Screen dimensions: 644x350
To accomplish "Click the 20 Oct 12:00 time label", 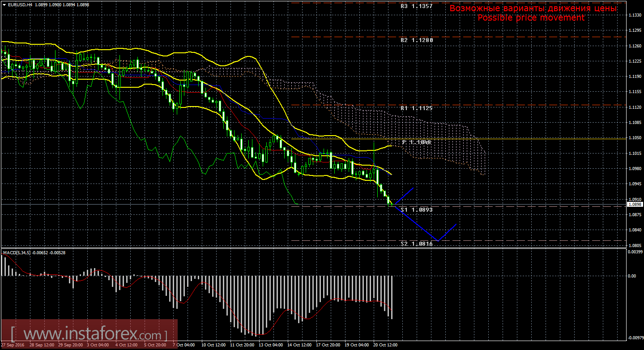I will point(385,345).
